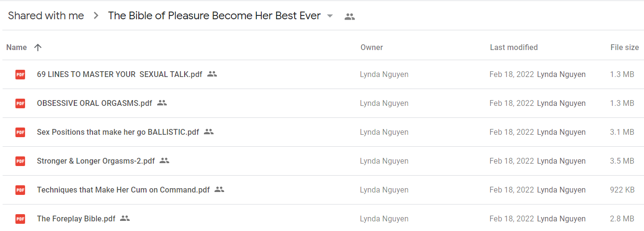Click the shared-people icon next to folder title
Viewport: 644px width, 231px height.
350,16
